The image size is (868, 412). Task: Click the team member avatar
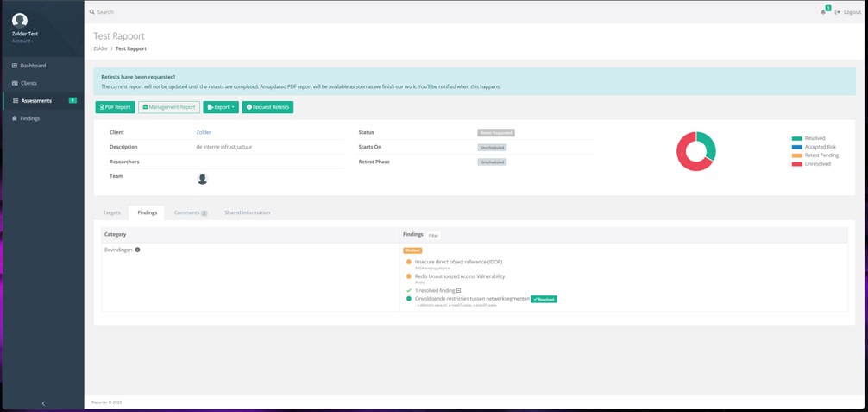click(x=202, y=179)
